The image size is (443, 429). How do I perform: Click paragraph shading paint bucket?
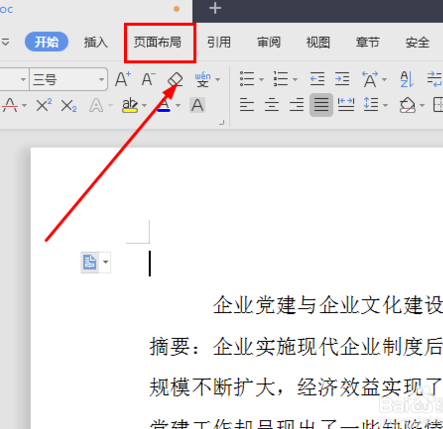pyautogui.click(x=407, y=105)
